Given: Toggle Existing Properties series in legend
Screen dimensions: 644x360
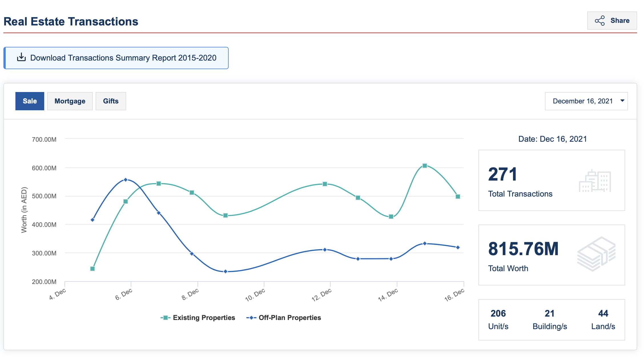Looking at the screenshot, I should pyautogui.click(x=198, y=318).
